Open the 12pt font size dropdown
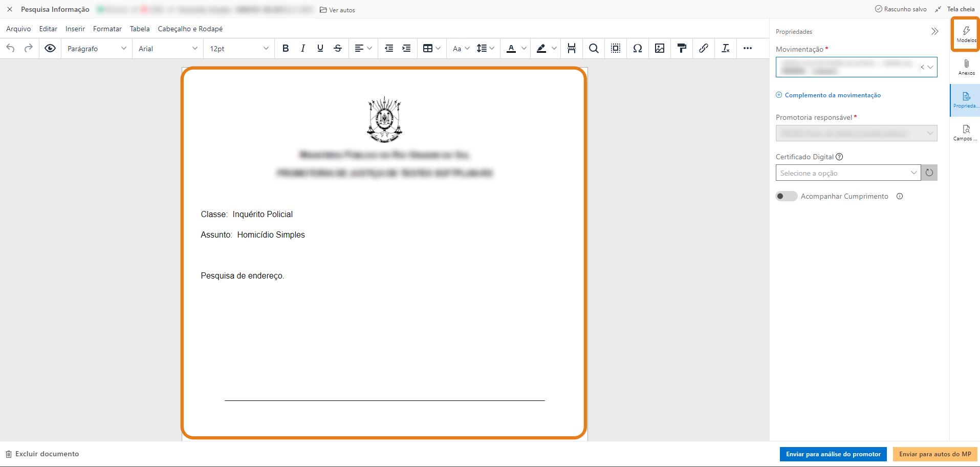 coord(238,49)
